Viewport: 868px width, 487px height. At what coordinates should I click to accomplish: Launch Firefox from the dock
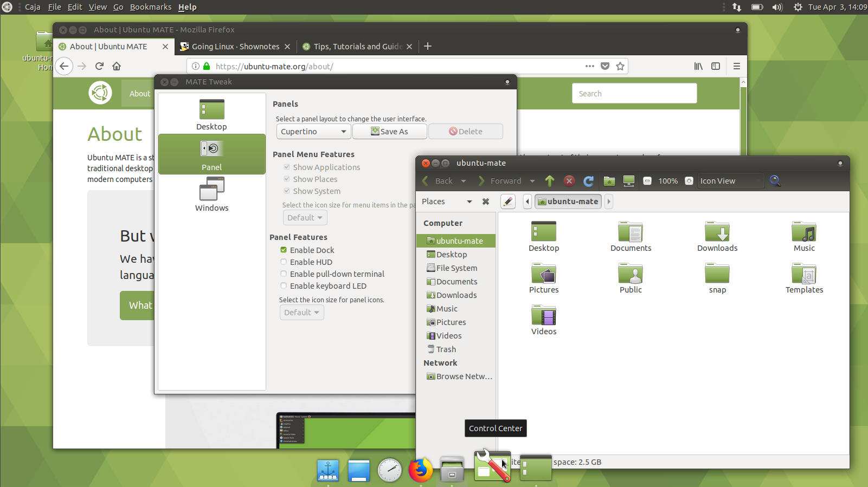[421, 470]
